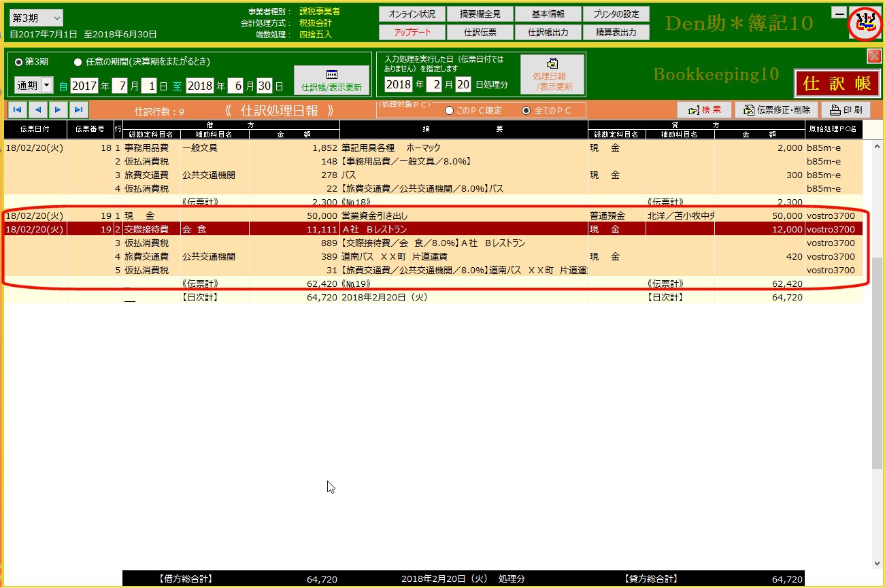This screenshot has width=885, height=588.
Task: Open 精算表出力 menu button
Action: [x=616, y=32]
